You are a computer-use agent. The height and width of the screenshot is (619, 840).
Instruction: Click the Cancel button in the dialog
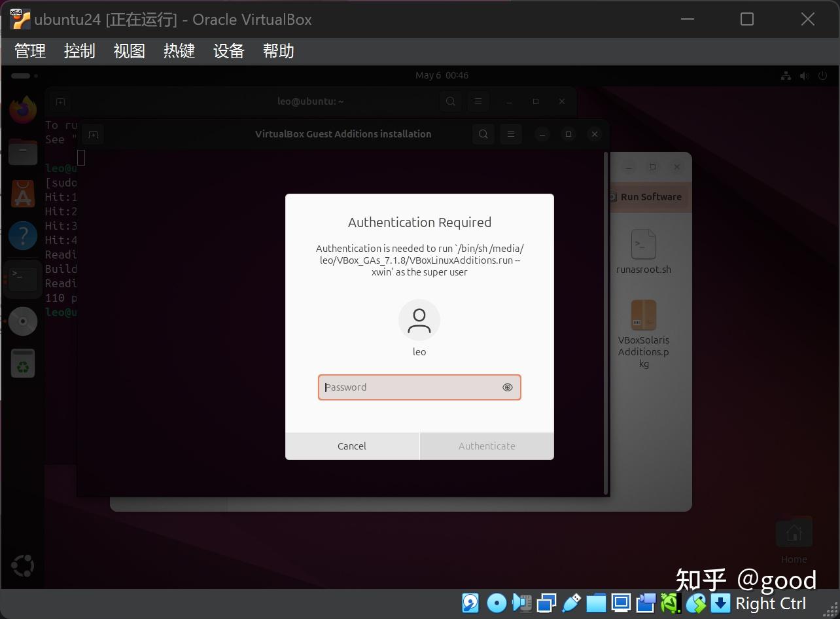351,446
